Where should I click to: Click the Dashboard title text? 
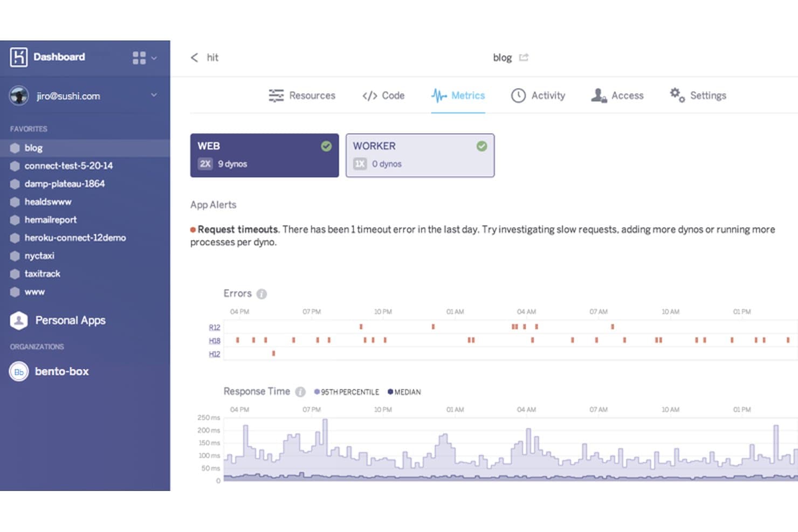[59, 57]
